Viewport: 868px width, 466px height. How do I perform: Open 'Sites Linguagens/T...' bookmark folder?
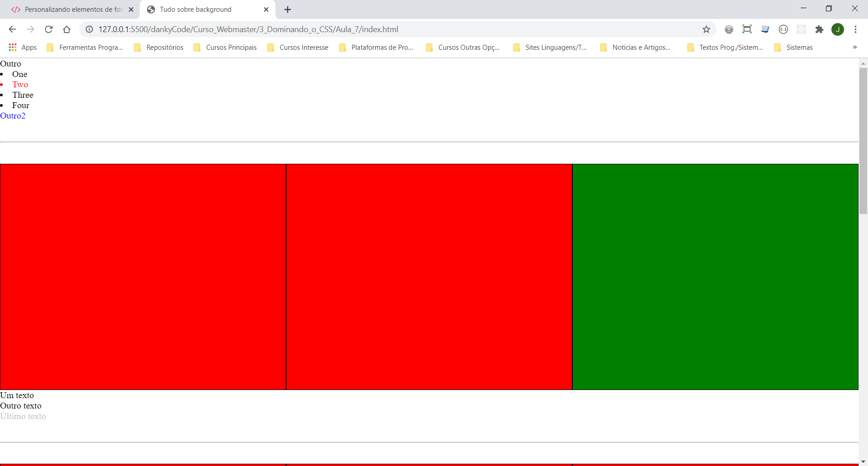pyautogui.click(x=550, y=48)
